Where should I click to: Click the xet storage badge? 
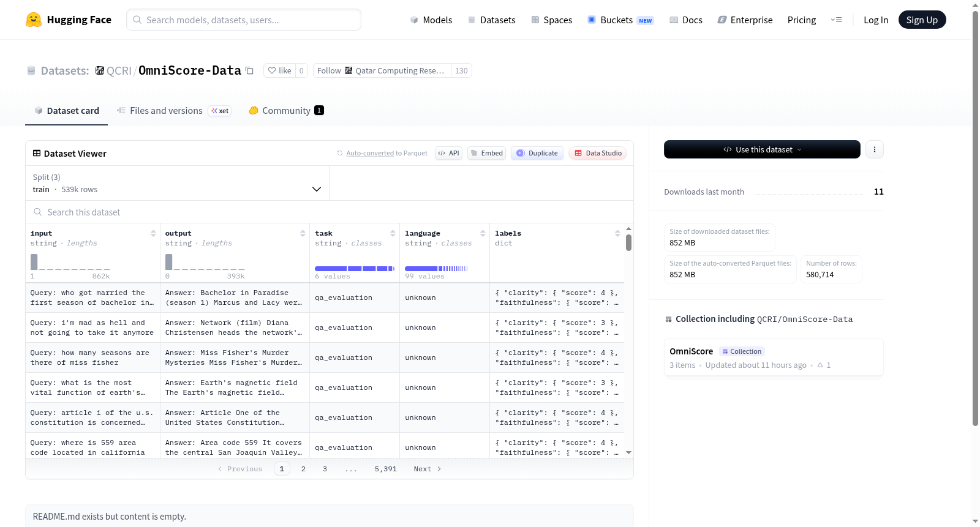point(220,111)
